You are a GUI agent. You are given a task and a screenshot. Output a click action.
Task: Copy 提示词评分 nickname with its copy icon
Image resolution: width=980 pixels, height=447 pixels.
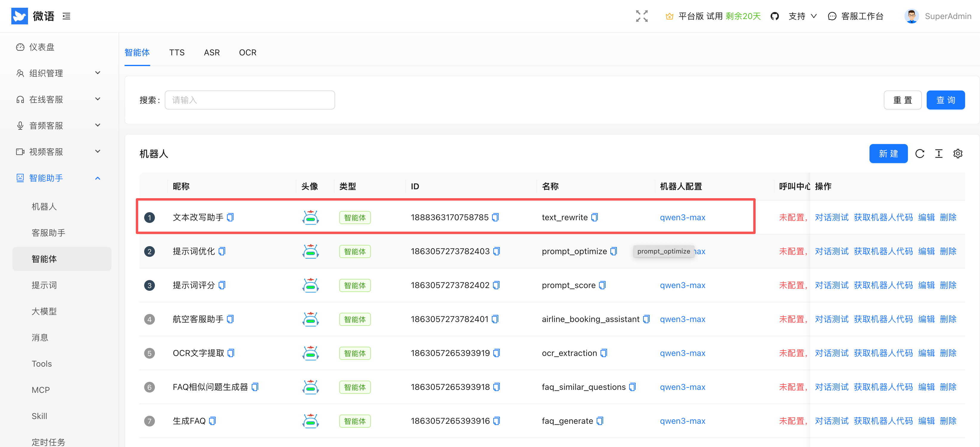[x=222, y=285]
